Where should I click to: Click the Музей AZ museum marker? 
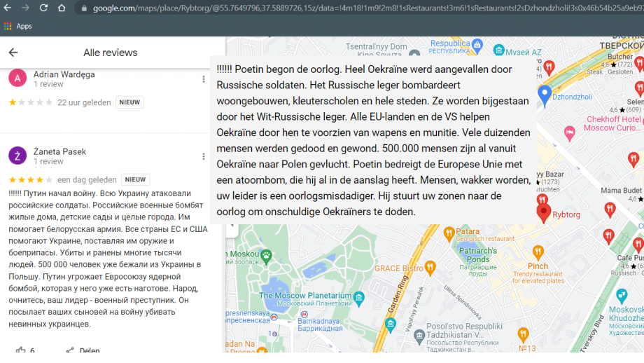(498, 50)
